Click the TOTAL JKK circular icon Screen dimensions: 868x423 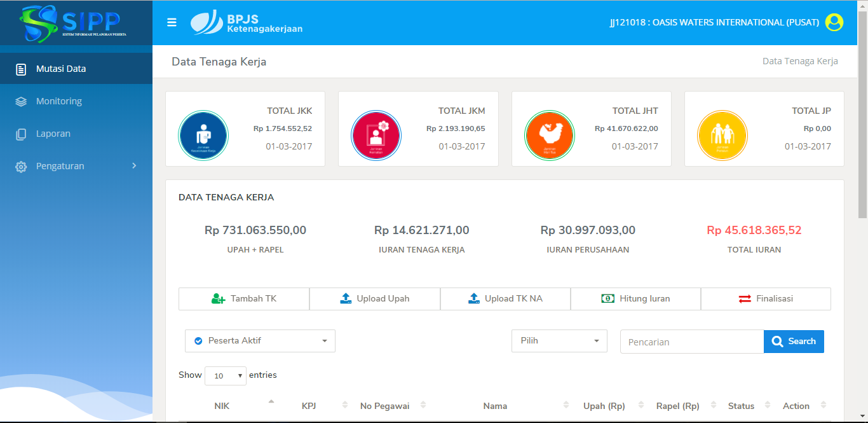(x=203, y=135)
